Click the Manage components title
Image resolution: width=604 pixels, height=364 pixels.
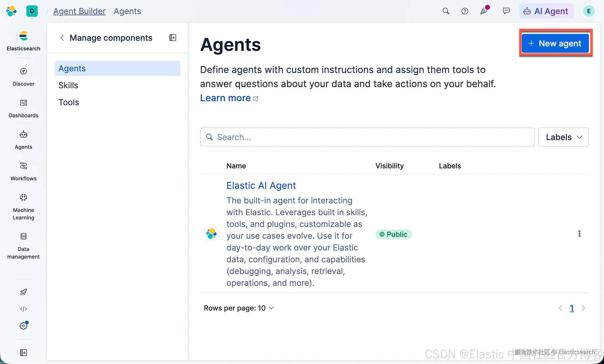(x=111, y=37)
